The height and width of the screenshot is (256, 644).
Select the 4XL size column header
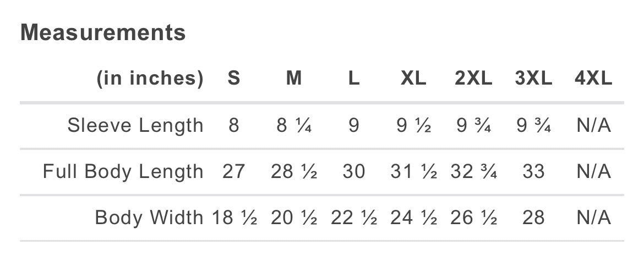pos(593,78)
